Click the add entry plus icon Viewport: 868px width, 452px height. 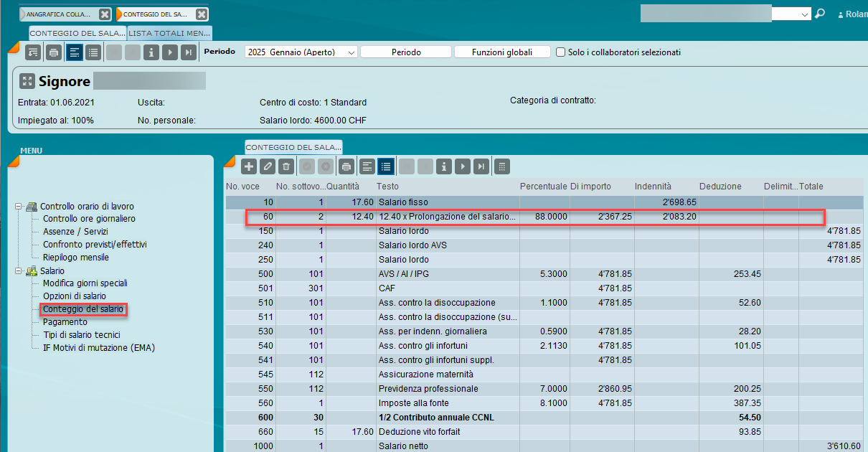(x=249, y=166)
